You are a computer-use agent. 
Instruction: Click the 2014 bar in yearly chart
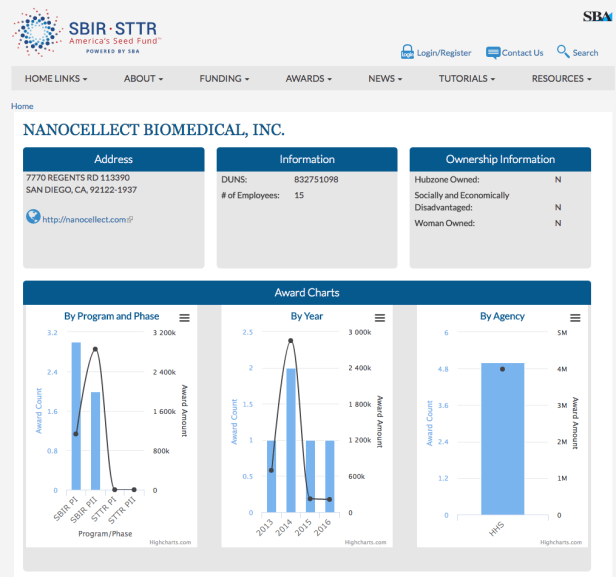[x=291, y=440]
